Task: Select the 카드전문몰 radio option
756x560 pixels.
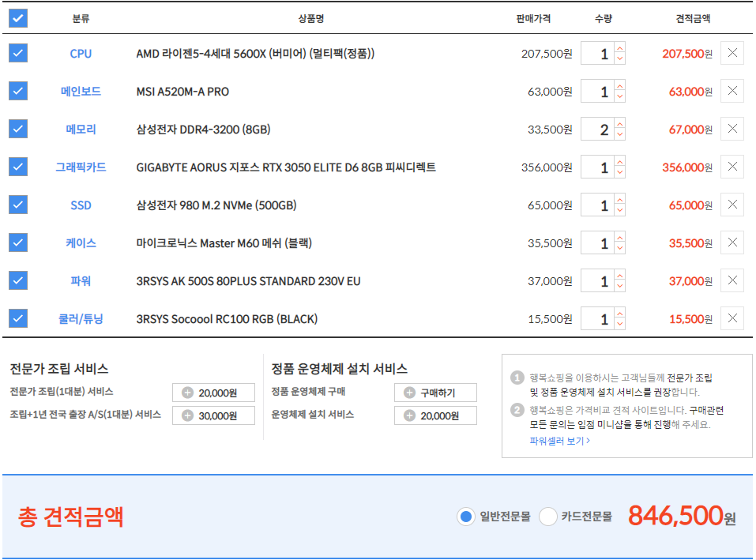Action: (547, 517)
